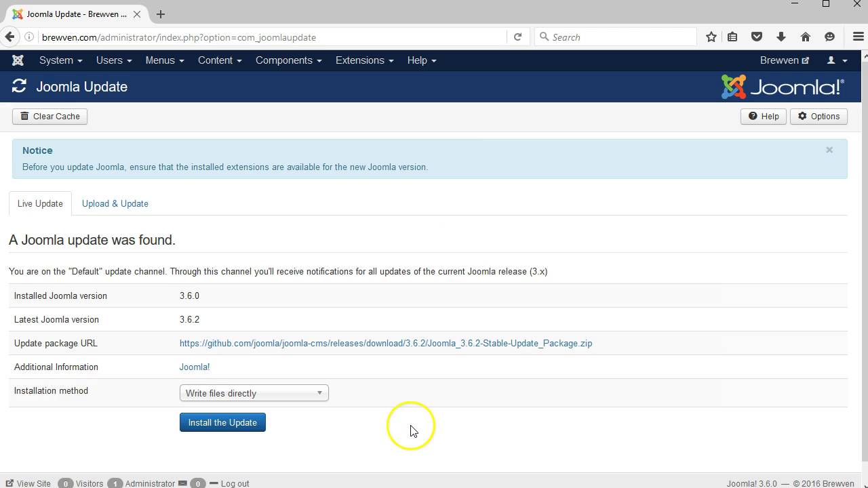Viewport: 868px width, 488px height.
Task: Open a new browser tab
Action: tap(161, 14)
